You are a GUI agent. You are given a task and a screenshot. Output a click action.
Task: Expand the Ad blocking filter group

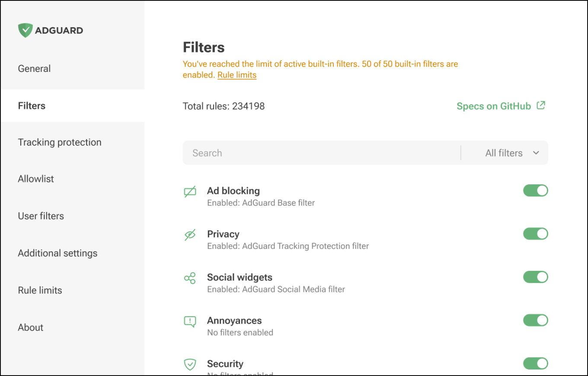233,191
